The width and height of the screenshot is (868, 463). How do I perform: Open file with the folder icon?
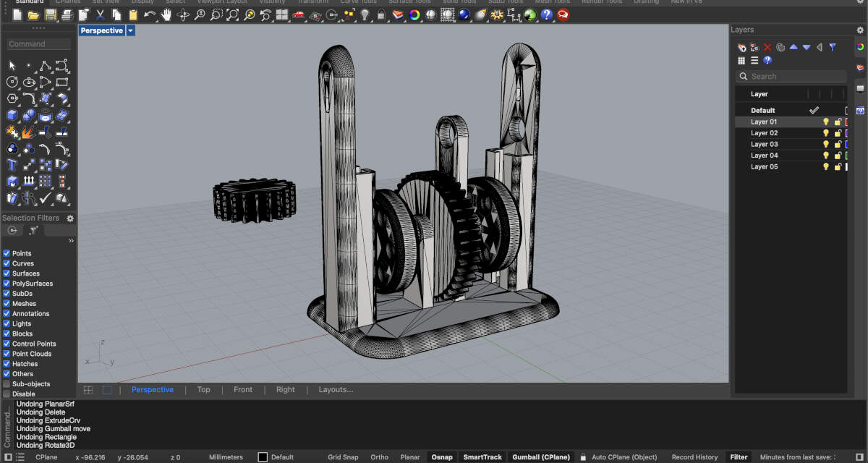pyautogui.click(x=33, y=14)
